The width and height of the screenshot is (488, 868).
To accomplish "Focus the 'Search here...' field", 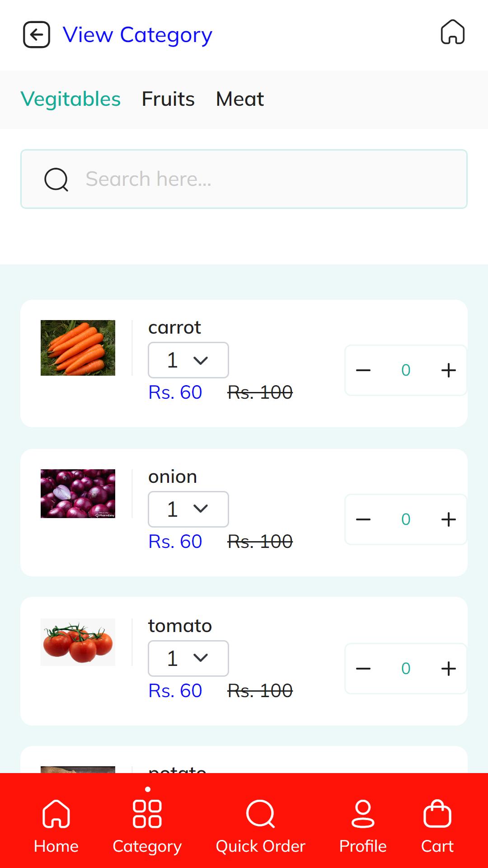I will (x=244, y=179).
